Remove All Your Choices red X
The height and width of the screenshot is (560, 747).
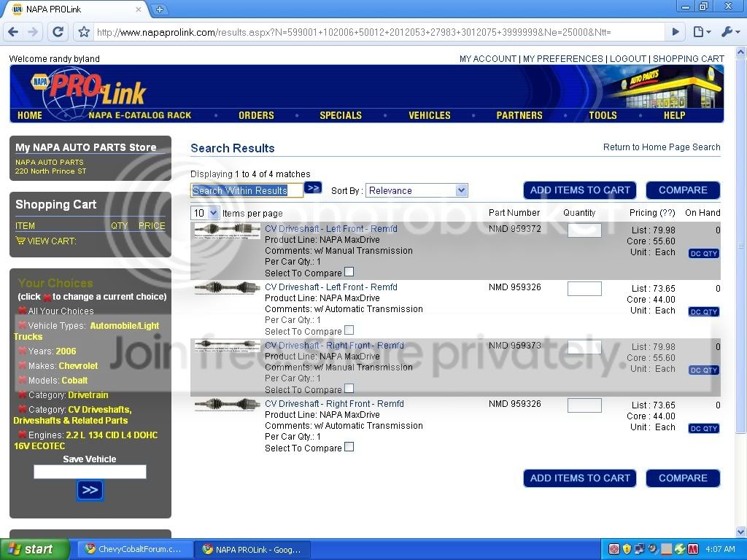[x=22, y=311]
